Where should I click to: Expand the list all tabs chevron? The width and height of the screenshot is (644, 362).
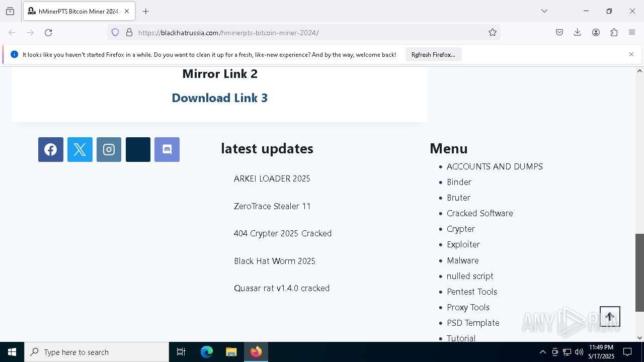pyautogui.click(x=544, y=11)
